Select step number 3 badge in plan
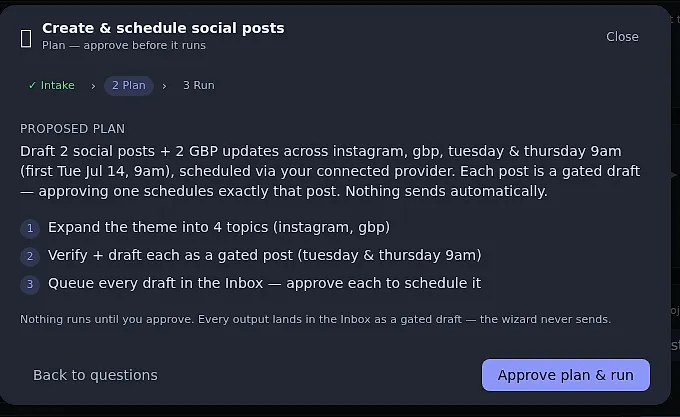680x417 pixels. (30, 284)
